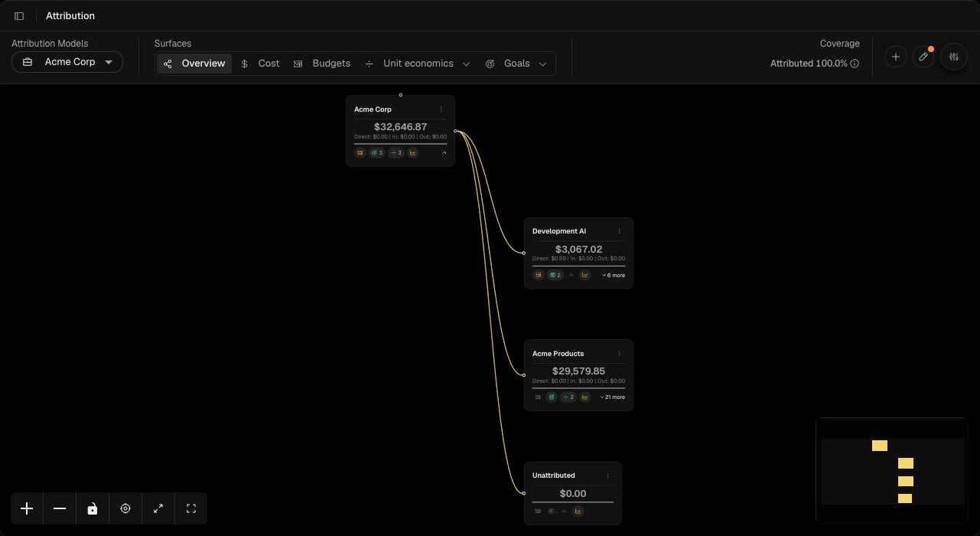Image resolution: width=980 pixels, height=536 pixels.
Task: Click the Unattributed node title
Action: pos(553,476)
